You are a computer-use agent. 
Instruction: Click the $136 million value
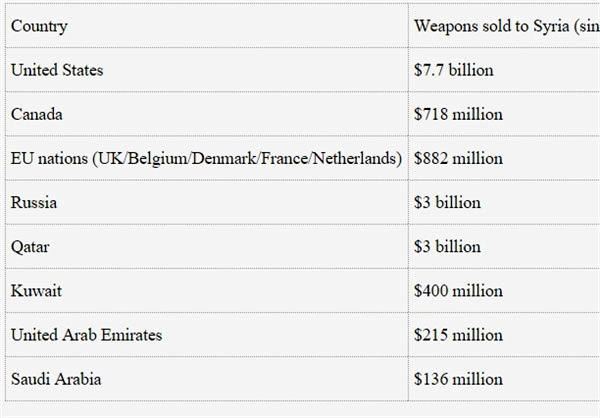tap(458, 380)
